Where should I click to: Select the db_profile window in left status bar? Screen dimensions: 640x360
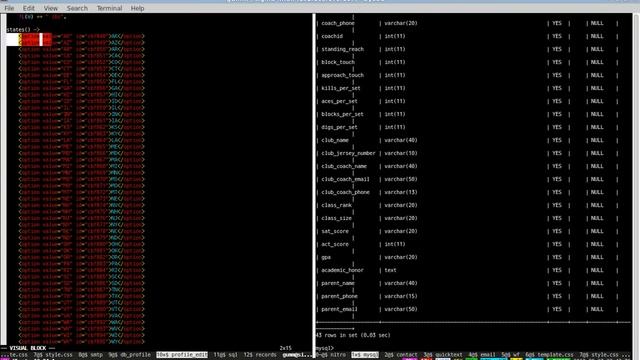(x=130, y=355)
